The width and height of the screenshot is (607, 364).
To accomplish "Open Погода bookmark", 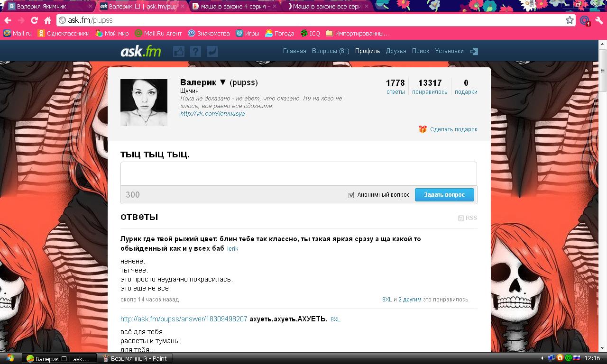I will coord(280,33).
